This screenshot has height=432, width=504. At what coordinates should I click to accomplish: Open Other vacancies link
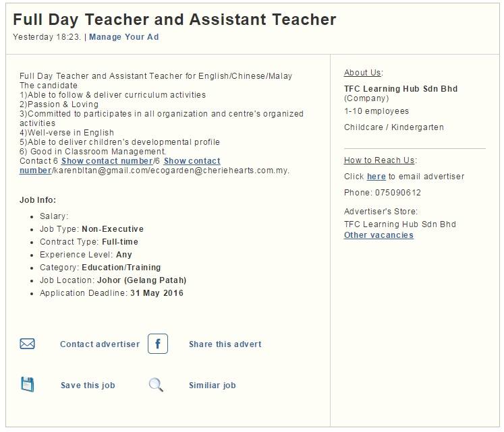(x=379, y=235)
